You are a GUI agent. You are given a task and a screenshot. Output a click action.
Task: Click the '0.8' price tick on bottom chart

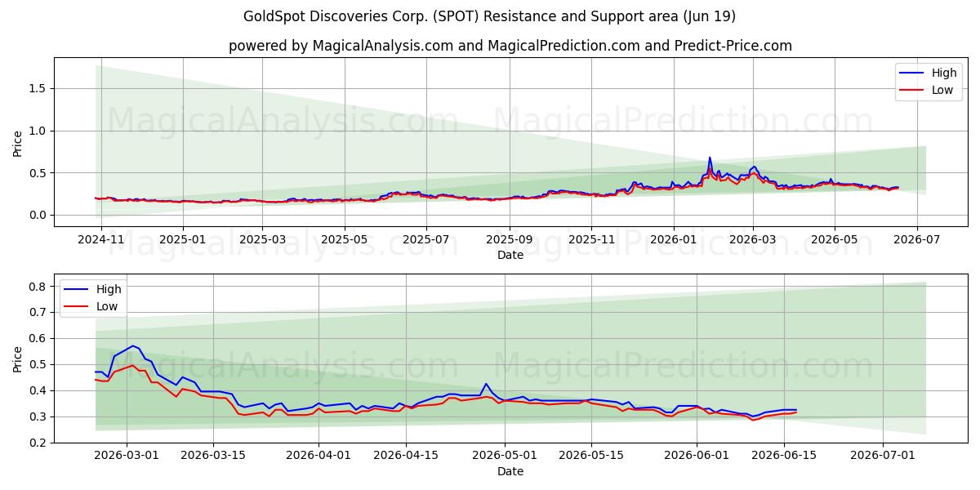tap(39, 287)
